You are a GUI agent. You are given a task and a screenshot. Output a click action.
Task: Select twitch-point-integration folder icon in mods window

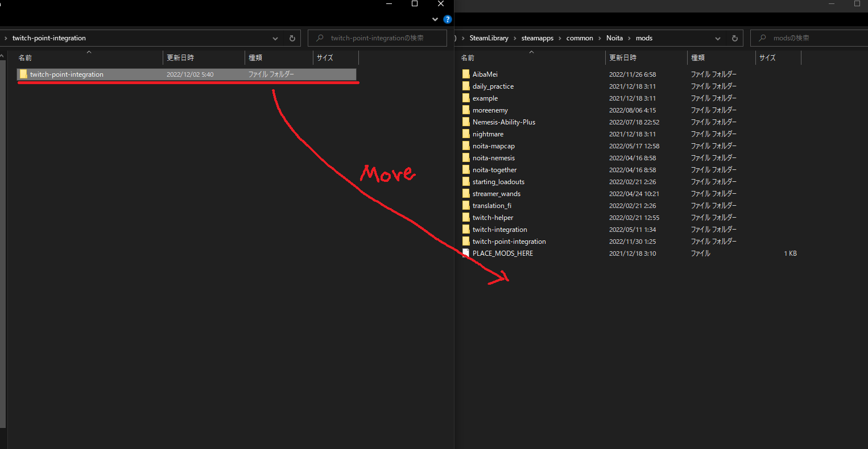tap(466, 241)
